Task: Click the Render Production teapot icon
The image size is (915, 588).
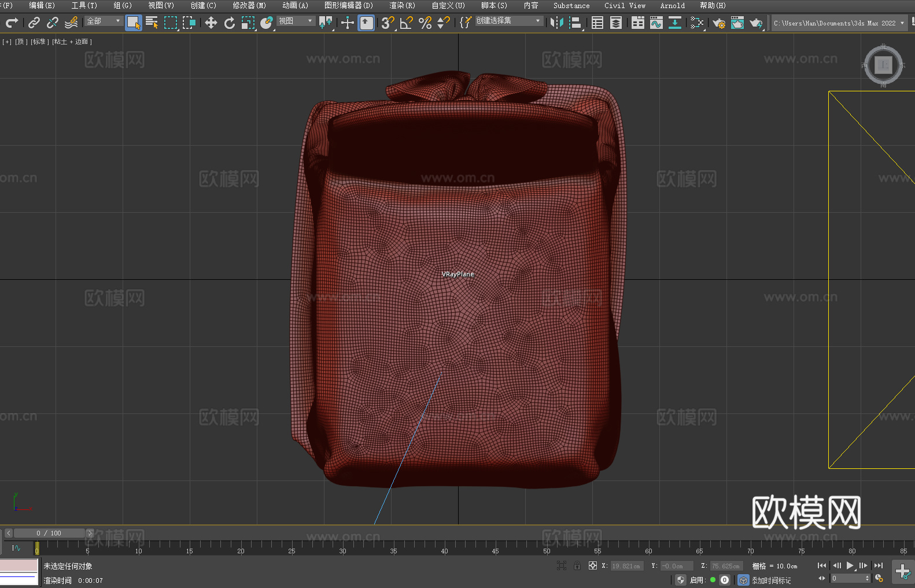Action: [x=756, y=23]
